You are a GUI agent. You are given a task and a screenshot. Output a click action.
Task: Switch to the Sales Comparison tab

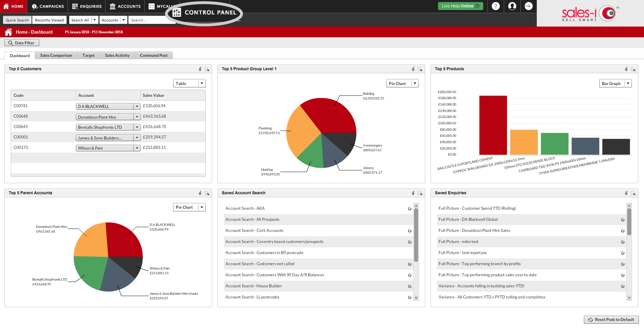click(x=56, y=55)
